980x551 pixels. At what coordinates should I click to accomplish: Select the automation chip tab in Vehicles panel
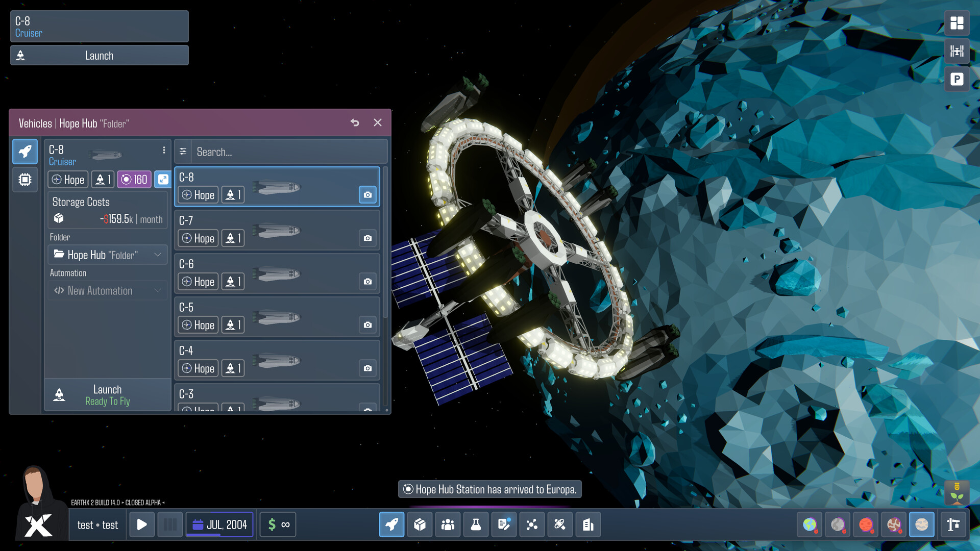[24, 179]
